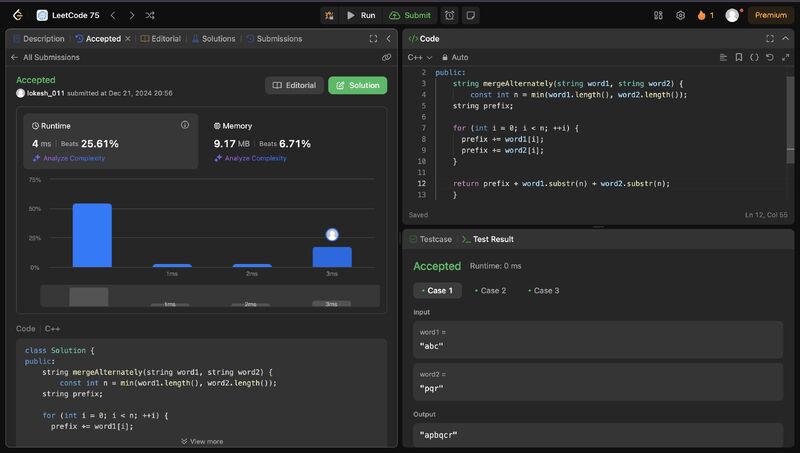800x453 pixels.
Task: Select the Case 3 test case
Action: click(542, 290)
